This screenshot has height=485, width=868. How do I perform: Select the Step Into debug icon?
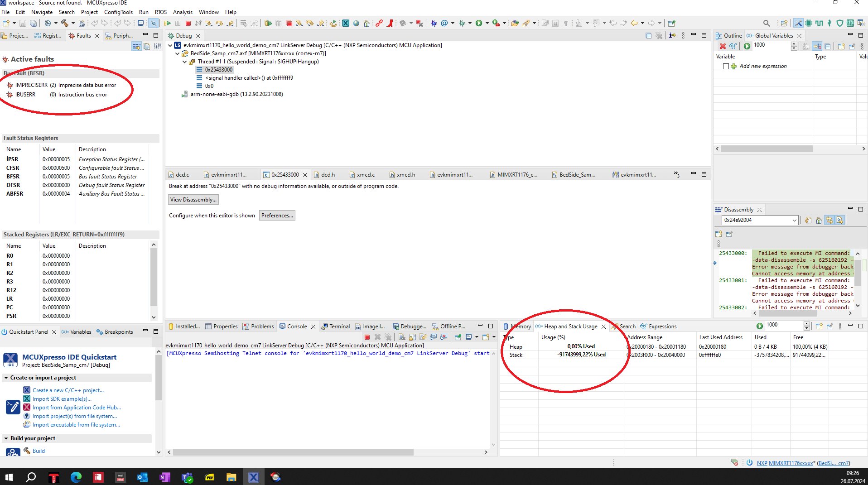(209, 23)
